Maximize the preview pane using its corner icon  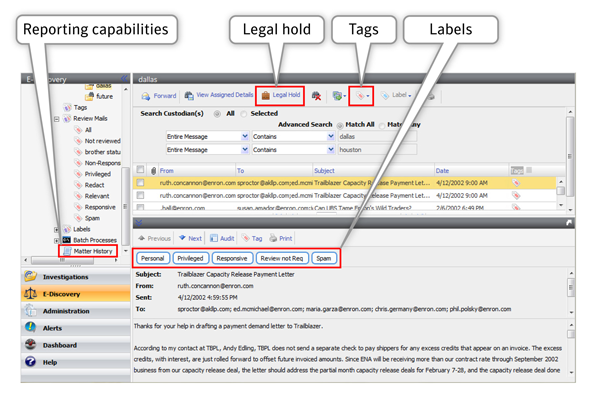[569, 223]
